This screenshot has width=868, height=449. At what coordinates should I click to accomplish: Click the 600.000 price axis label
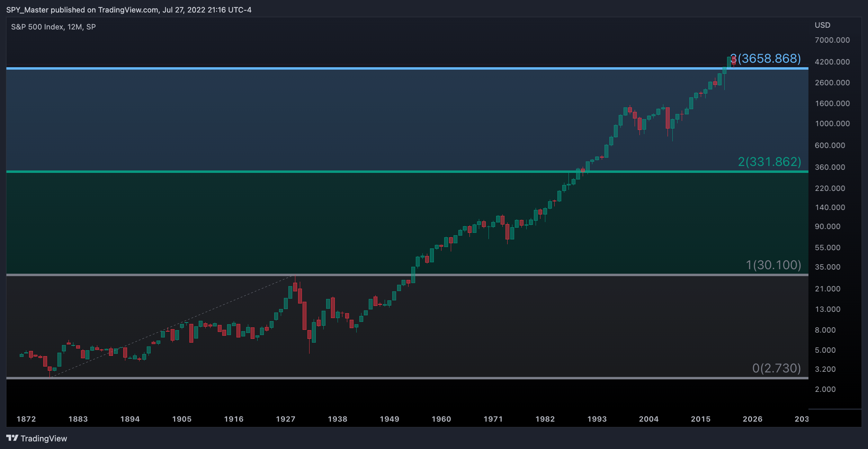pyautogui.click(x=830, y=146)
